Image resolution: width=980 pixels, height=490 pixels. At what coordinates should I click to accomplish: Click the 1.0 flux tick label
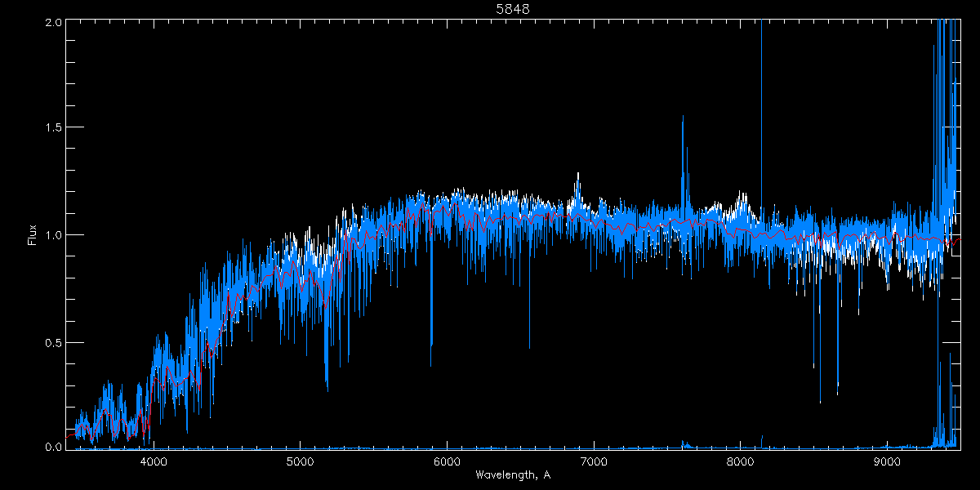point(52,234)
